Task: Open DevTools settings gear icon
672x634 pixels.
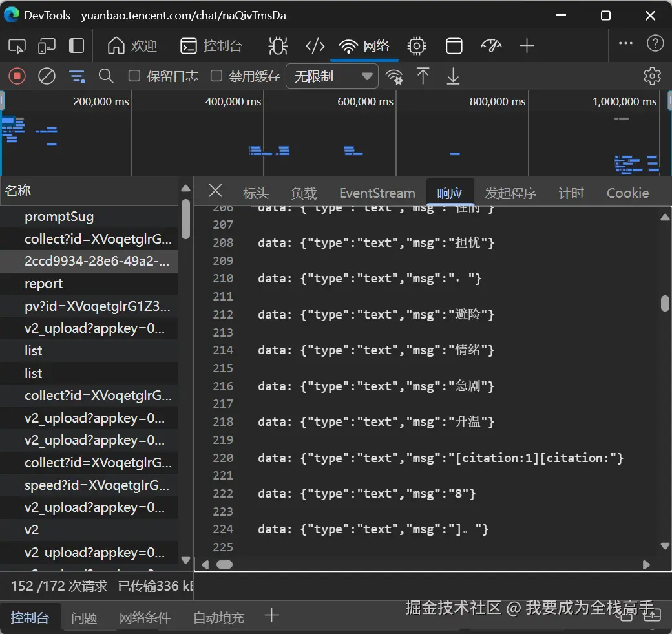Action: point(652,76)
